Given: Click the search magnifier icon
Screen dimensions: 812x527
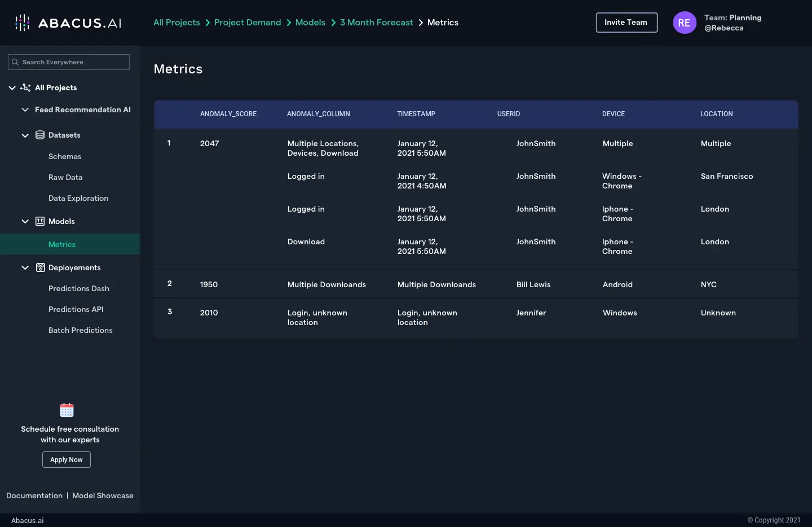Looking at the screenshot, I should 15,62.
